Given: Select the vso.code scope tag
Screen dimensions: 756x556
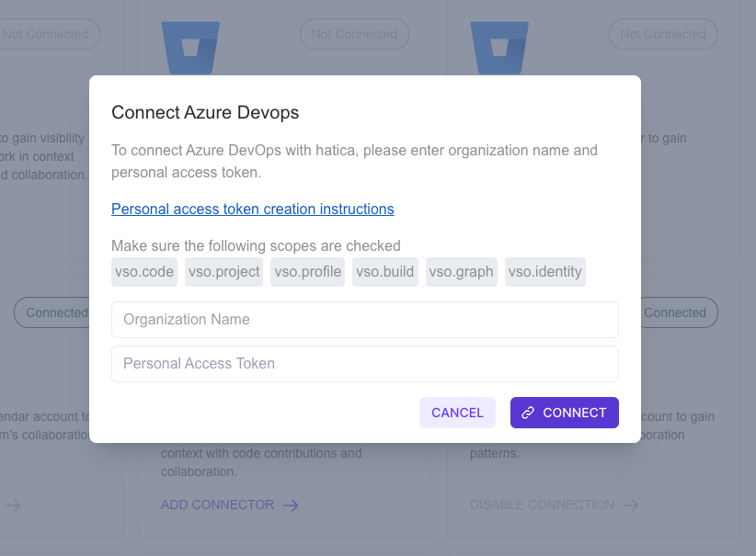Looking at the screenshot, I should [x=144, y=272].
